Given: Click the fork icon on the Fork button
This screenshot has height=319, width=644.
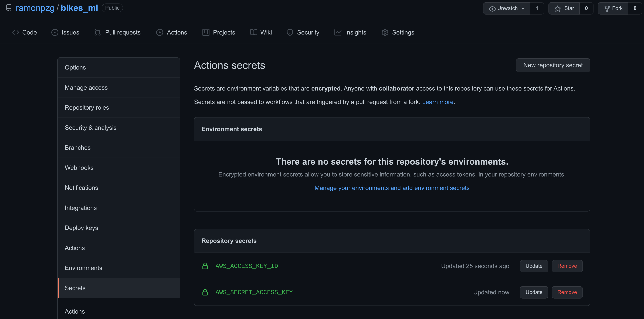Looking at the screenshot, I should 607,9.
